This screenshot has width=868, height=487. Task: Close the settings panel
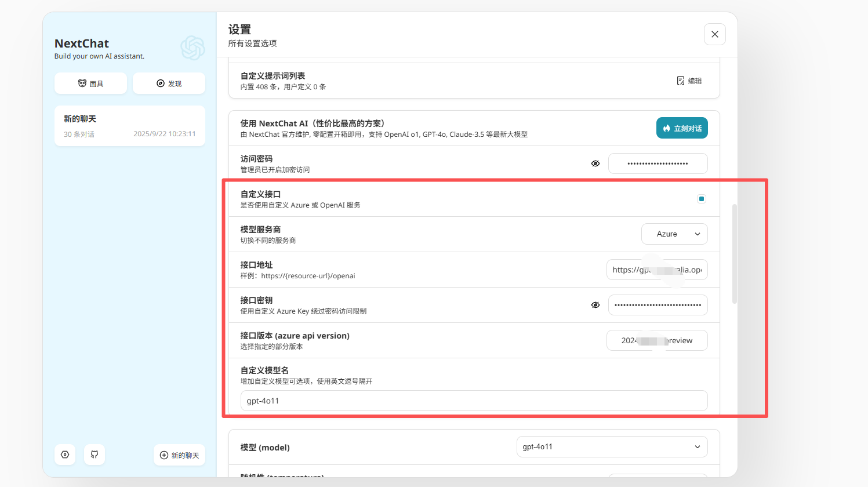pos(715,34)
